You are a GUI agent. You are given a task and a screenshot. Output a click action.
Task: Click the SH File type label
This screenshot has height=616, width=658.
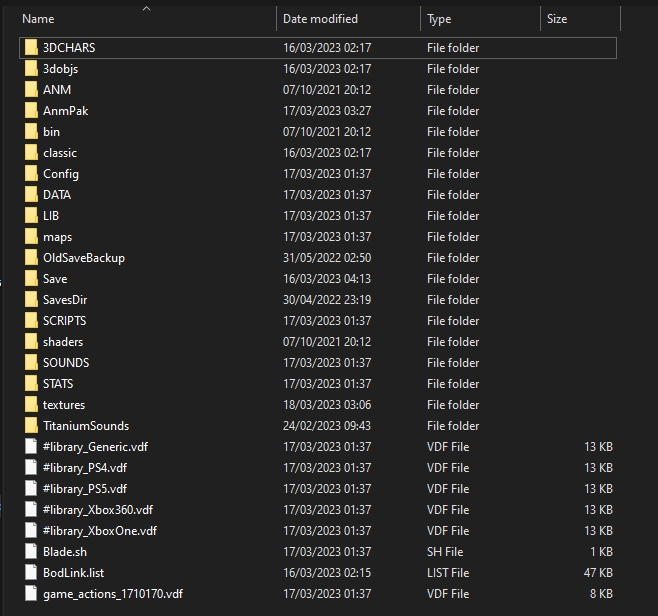tap(445, 551)
